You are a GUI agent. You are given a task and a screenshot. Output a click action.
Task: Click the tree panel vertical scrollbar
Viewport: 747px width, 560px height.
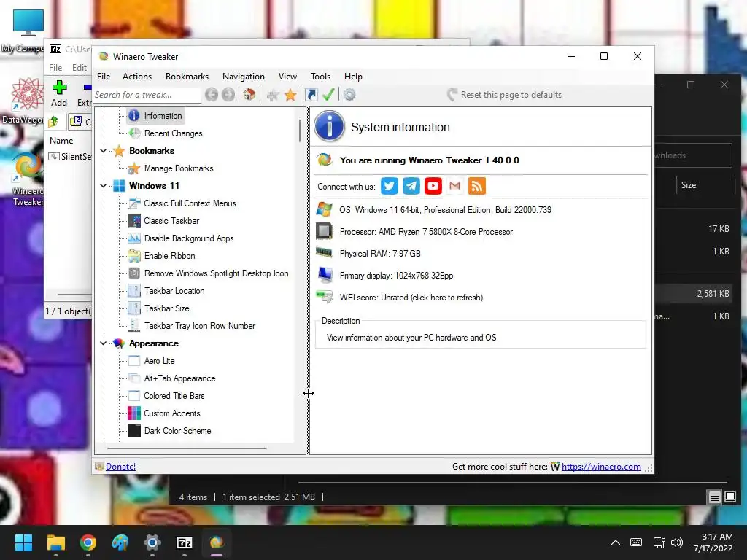(x=300, y=131)
